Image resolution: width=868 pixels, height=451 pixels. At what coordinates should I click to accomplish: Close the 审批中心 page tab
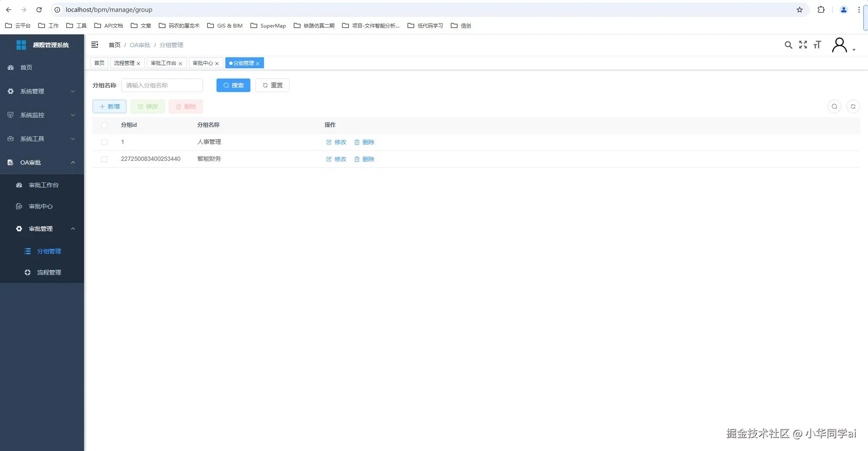(217, 64)
